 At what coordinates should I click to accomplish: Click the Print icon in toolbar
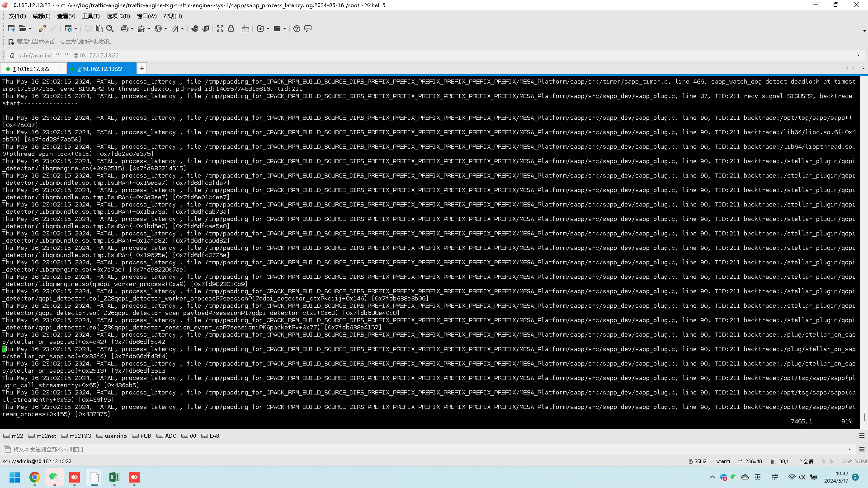(x=124, y=28)
